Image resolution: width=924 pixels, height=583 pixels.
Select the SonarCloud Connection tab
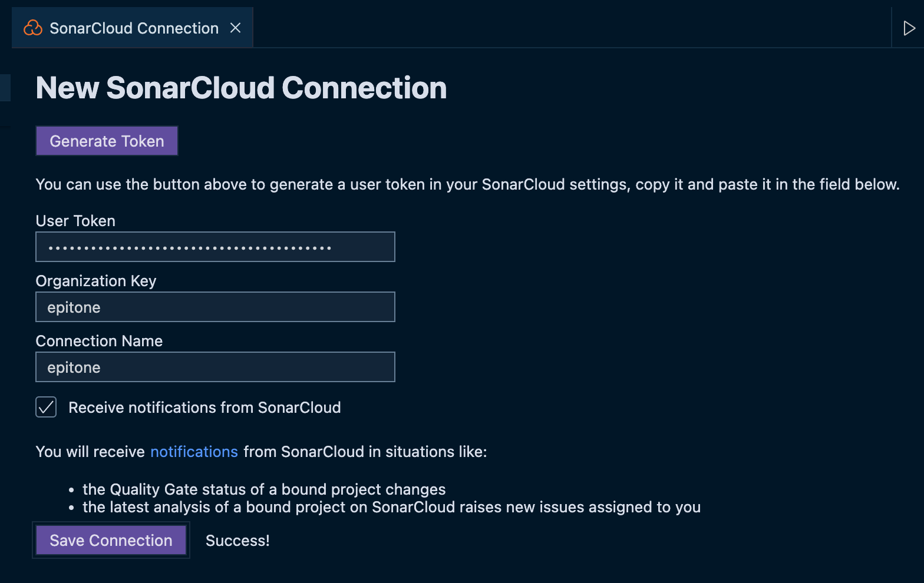point(133,28)
